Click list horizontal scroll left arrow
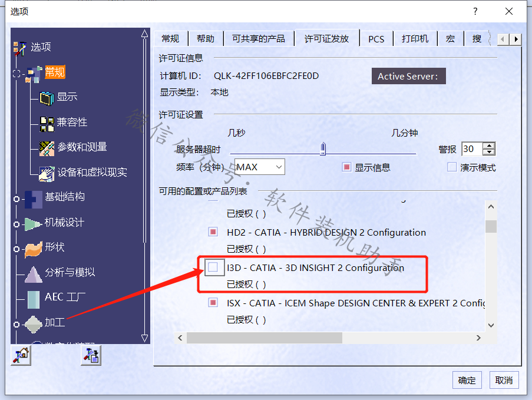Screen dimensions: 532x400 [x=180, y=338]
